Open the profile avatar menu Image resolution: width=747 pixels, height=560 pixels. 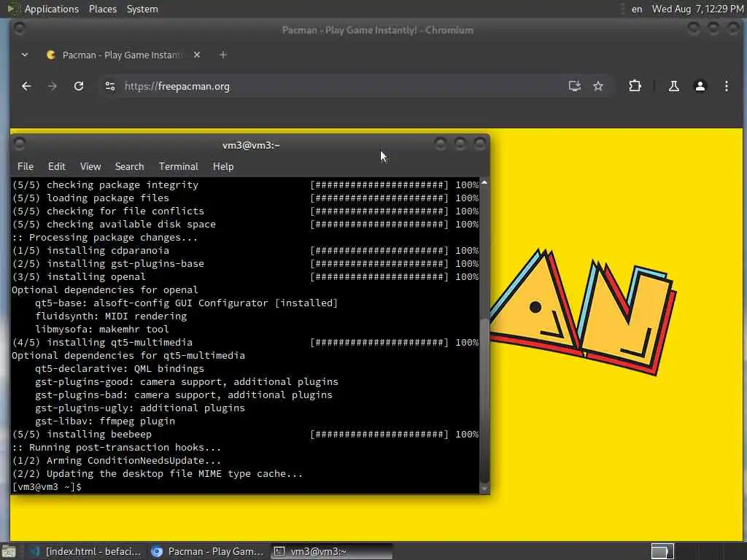[700, 86]
